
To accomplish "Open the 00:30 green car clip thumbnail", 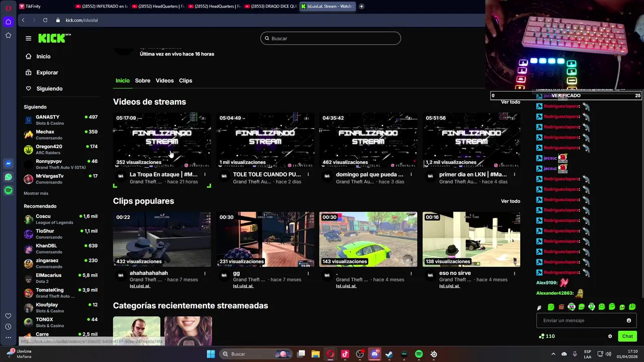I will pos(368,239).
